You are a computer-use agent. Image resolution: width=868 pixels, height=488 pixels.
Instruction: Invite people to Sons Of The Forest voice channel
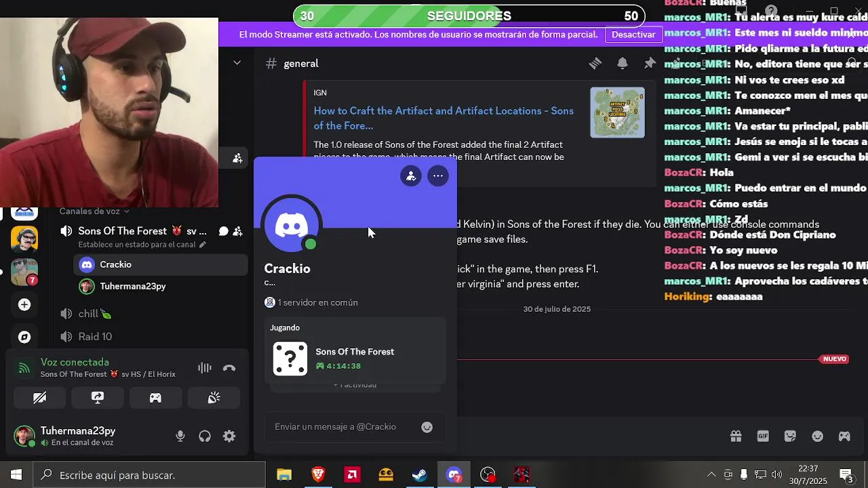coord(238,231)
